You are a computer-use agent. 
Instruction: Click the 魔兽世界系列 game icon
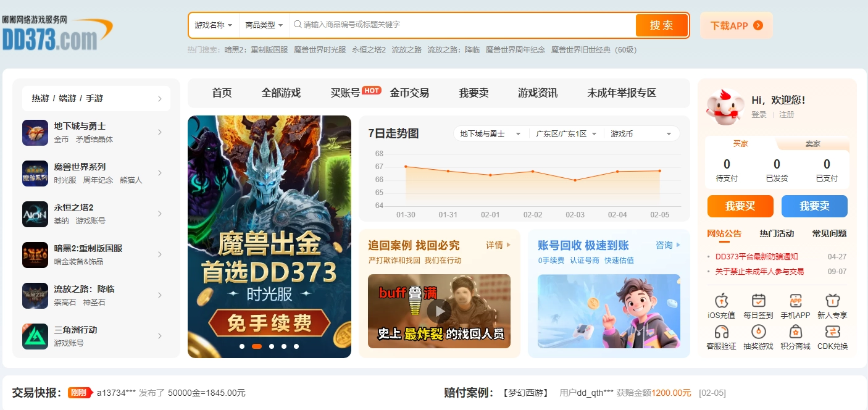point(35,173)
